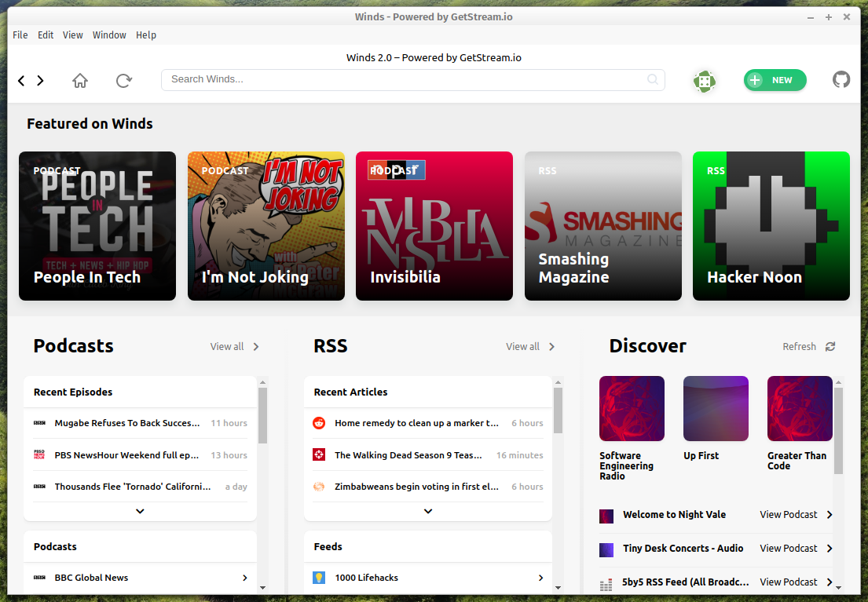The width and height of the screenshot is (868, 602).
Task: Open the View menu
Action: point(72,35)
